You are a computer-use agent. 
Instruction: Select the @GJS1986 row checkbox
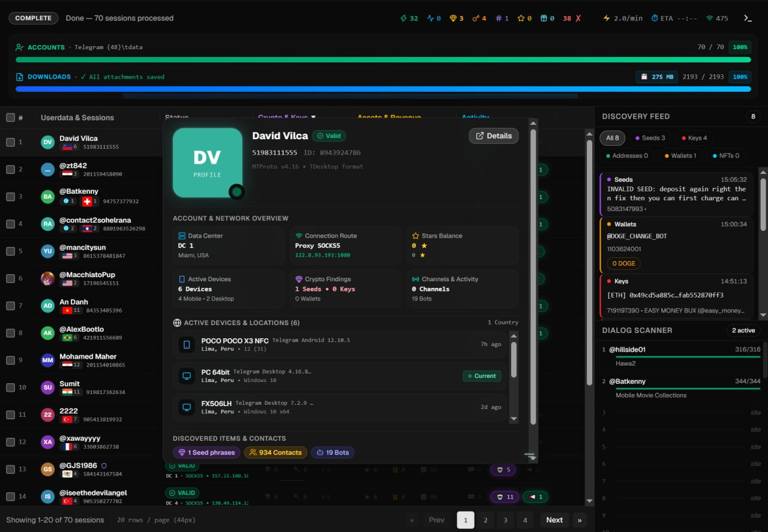(10, 470)
